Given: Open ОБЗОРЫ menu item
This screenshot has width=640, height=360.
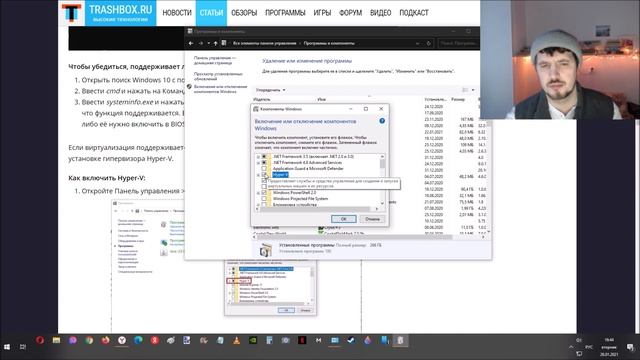Looking at the screenshot, I should [244, 13].
